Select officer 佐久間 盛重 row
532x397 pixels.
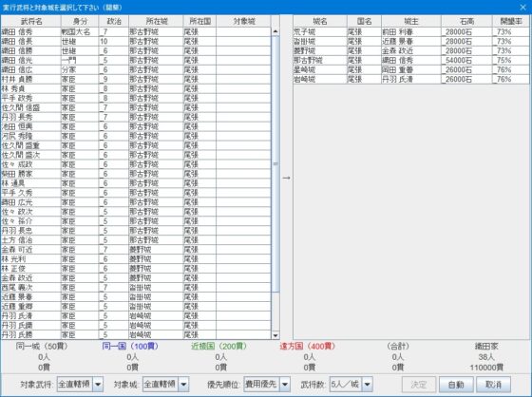(136, 145)
